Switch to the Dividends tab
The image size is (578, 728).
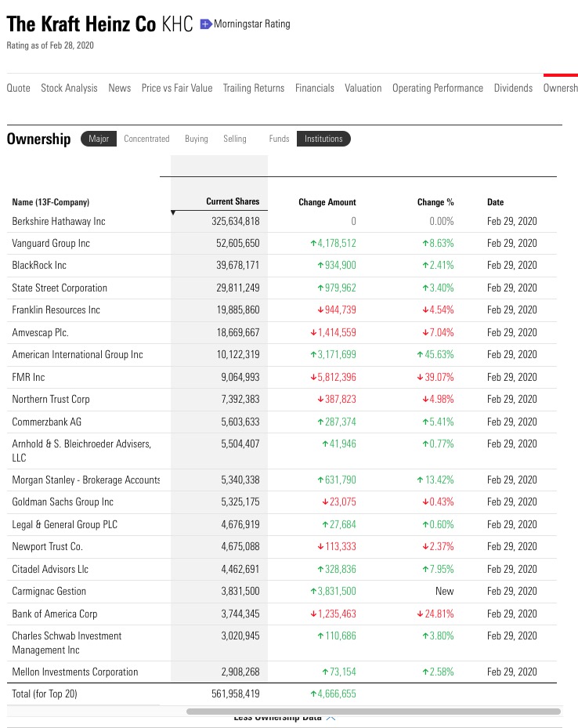click(x=513, y=88)
